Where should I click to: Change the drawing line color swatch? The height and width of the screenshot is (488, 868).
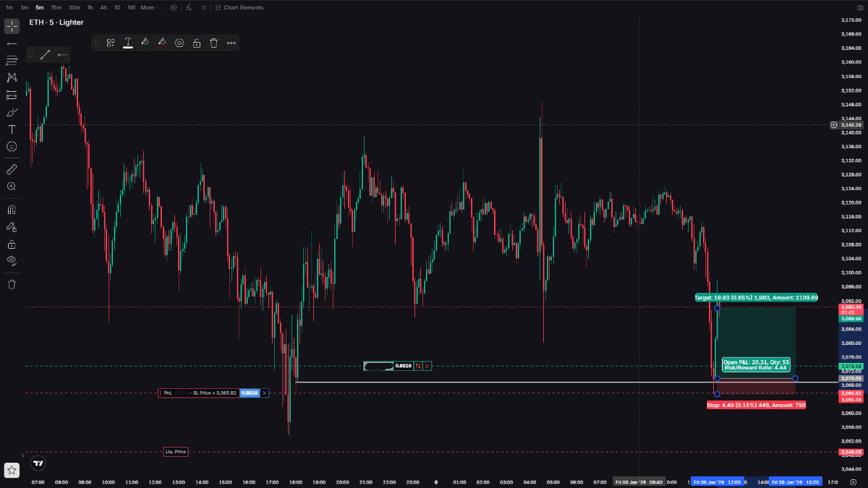[x=127, y=43]
